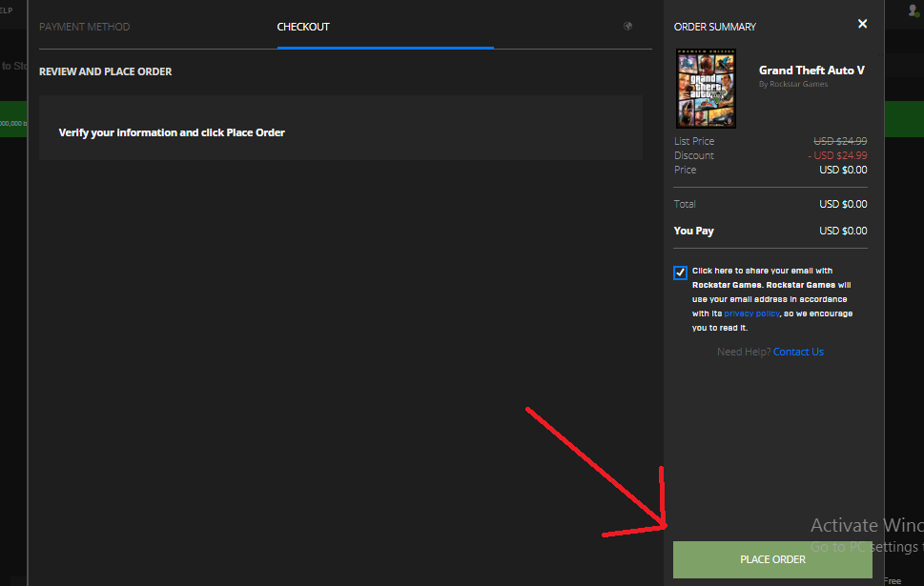This screenshot has height=586, width=924.
Task: Go back to Payment Method tab
Action: (84, 27)
